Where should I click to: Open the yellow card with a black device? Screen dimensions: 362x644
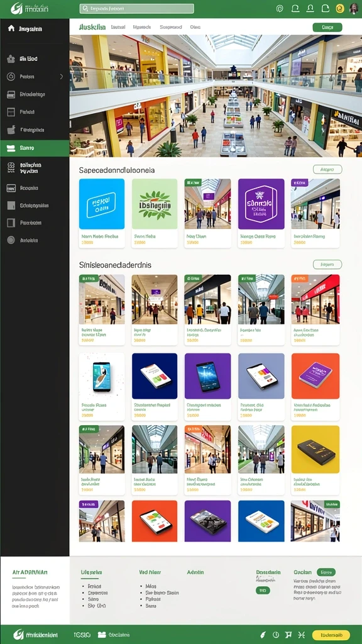[x=315, y=449]
